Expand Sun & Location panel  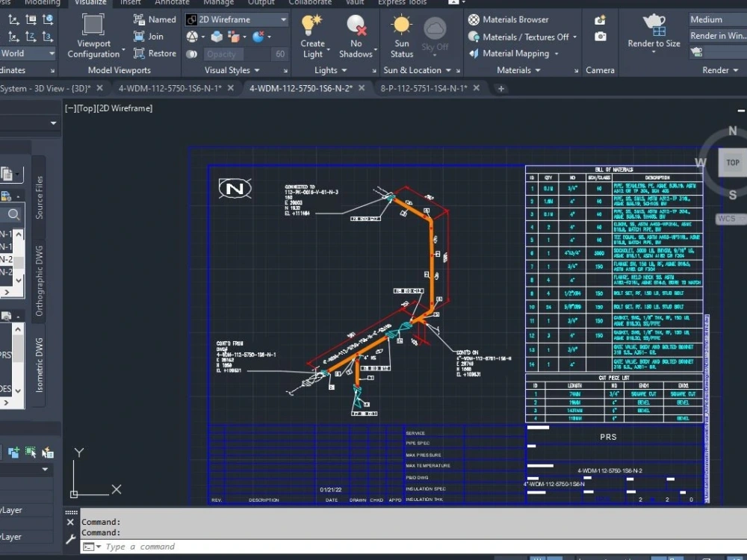point(417,70)
